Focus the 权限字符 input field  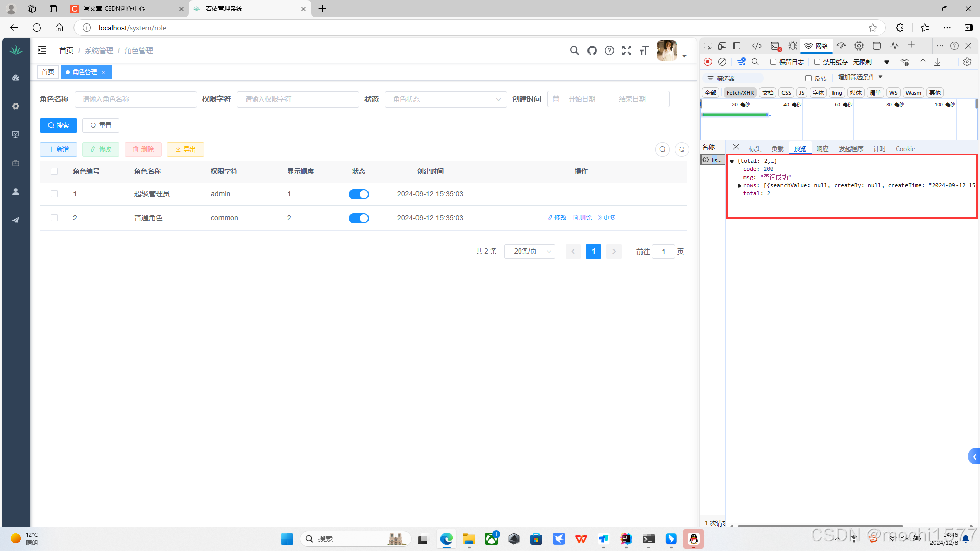click(298, 99)
